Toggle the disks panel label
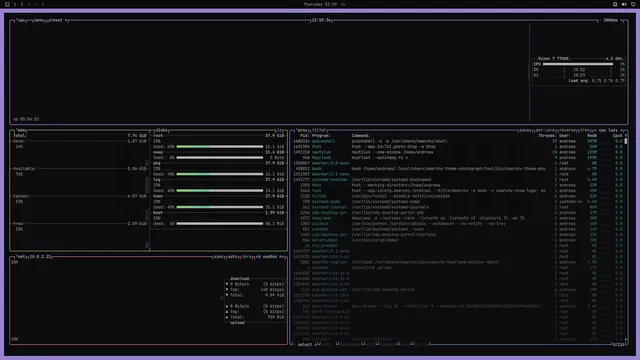The height and width of the screenshot is (360, 640). 161,130
